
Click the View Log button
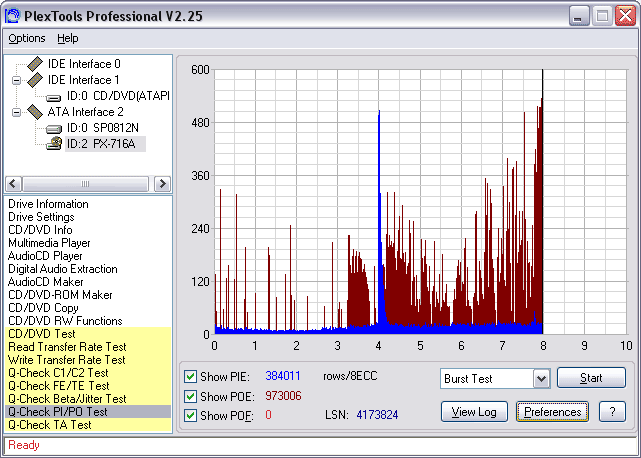tap(474, 412)
